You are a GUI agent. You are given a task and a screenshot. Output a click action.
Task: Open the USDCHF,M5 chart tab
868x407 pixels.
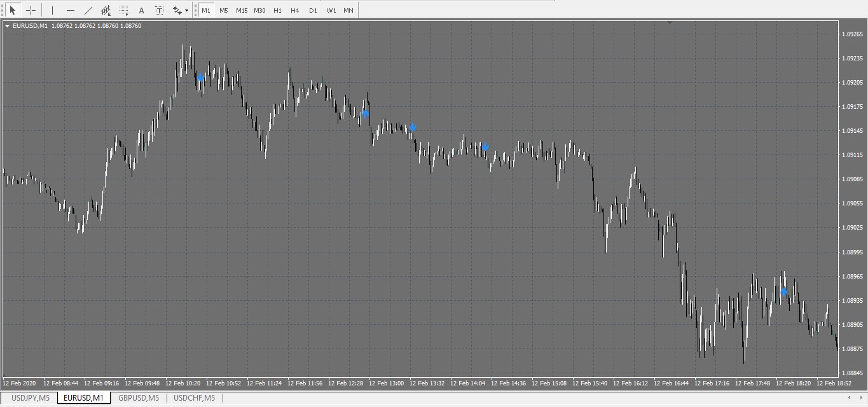click(195, 398)
